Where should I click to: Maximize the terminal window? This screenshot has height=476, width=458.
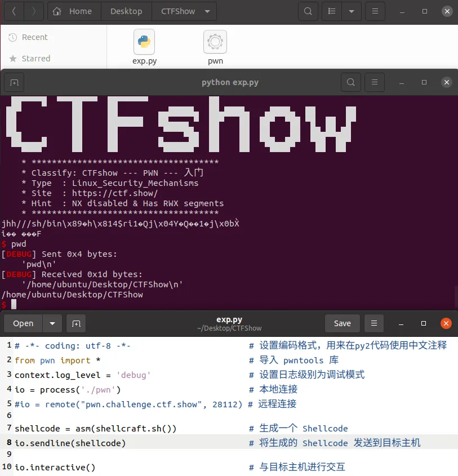coord(424,82)
